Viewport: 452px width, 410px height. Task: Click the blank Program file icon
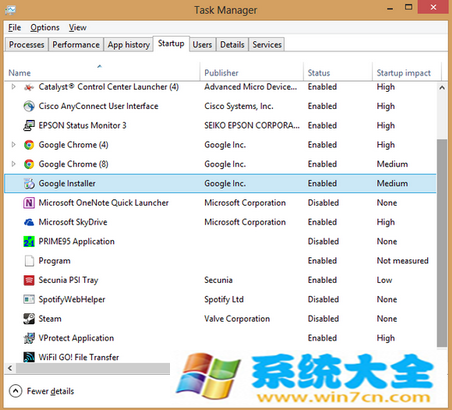[29, 261]
